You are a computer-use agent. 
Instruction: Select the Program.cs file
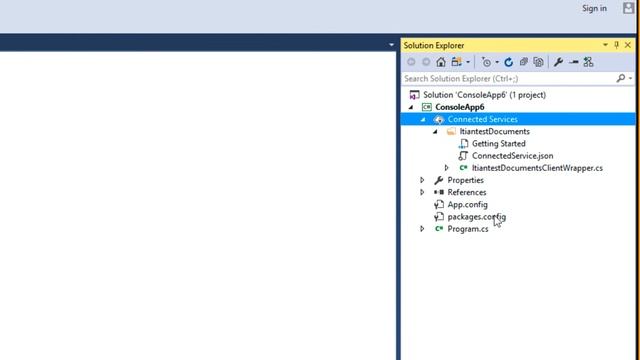click(468, 229)
